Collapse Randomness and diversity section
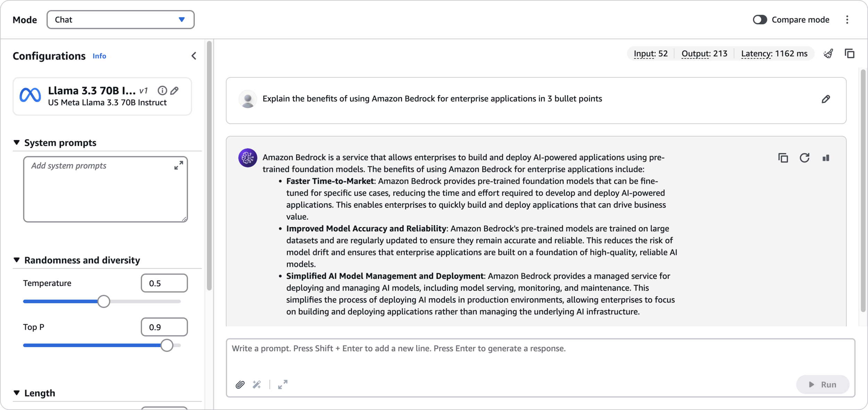868x410 pixels. pyautogui.click(x=17, y=260)
